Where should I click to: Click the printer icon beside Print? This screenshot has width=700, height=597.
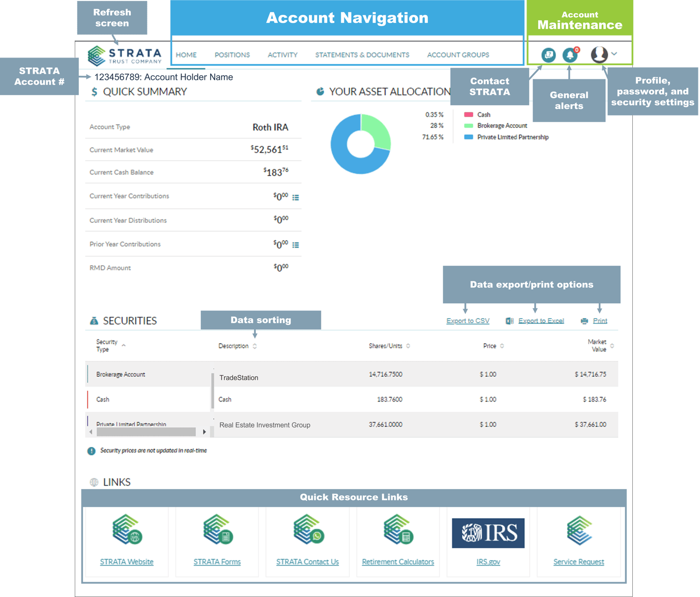click(x=584, y=320)
